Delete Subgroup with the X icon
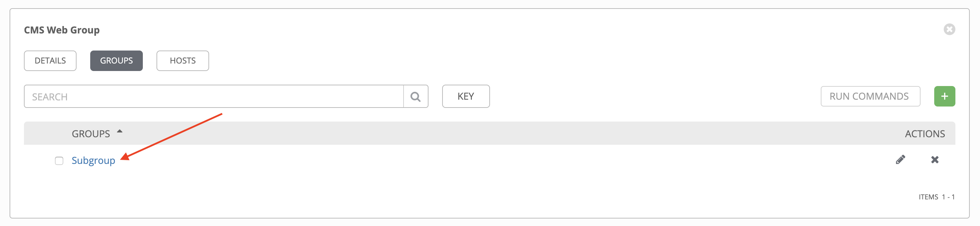 coord(934,159)
